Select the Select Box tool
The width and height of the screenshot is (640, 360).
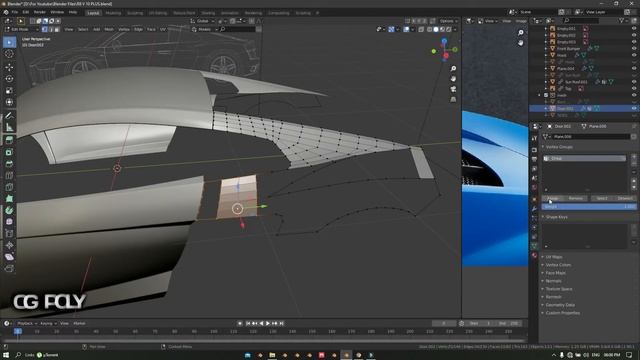tap(9, 42)
